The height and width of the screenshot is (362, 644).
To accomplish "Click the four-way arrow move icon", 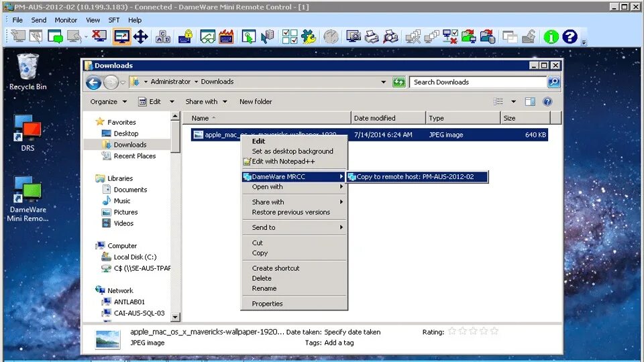I will pyautogui.click(x=141, y=37).
